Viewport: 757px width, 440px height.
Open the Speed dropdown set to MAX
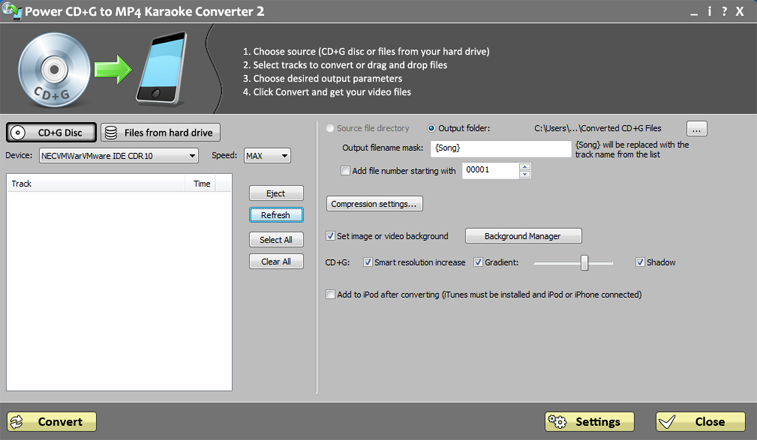pyautogui.click(x=267, y=156)
